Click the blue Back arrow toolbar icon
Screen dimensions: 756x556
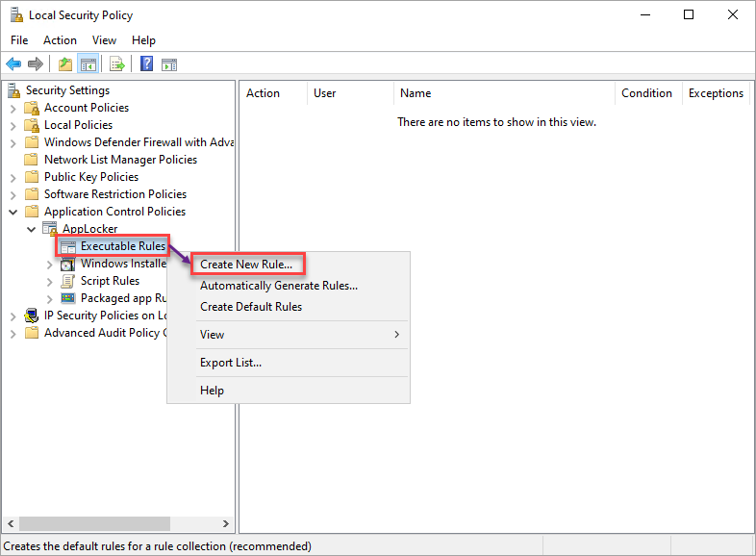pyautogui.click(x=13, y=63)
